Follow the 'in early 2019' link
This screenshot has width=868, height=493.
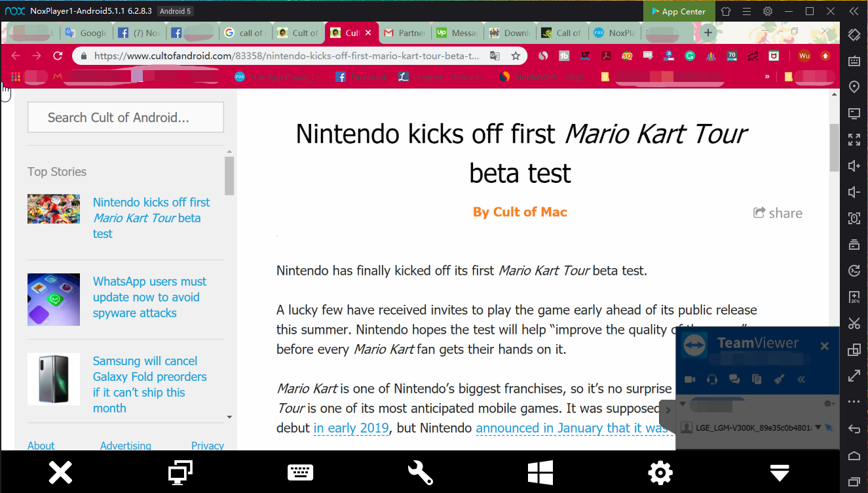click(351, 428)
